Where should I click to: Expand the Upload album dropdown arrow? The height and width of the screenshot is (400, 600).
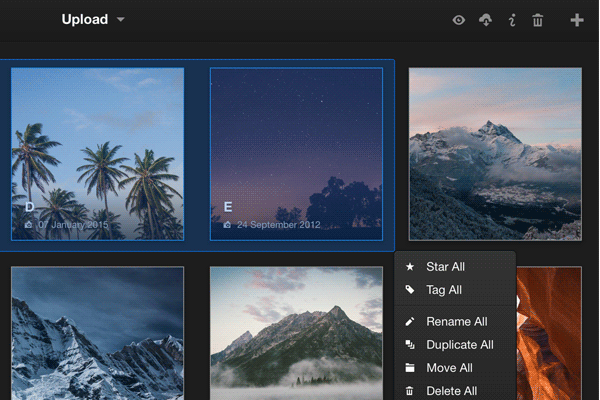[121, 20]
